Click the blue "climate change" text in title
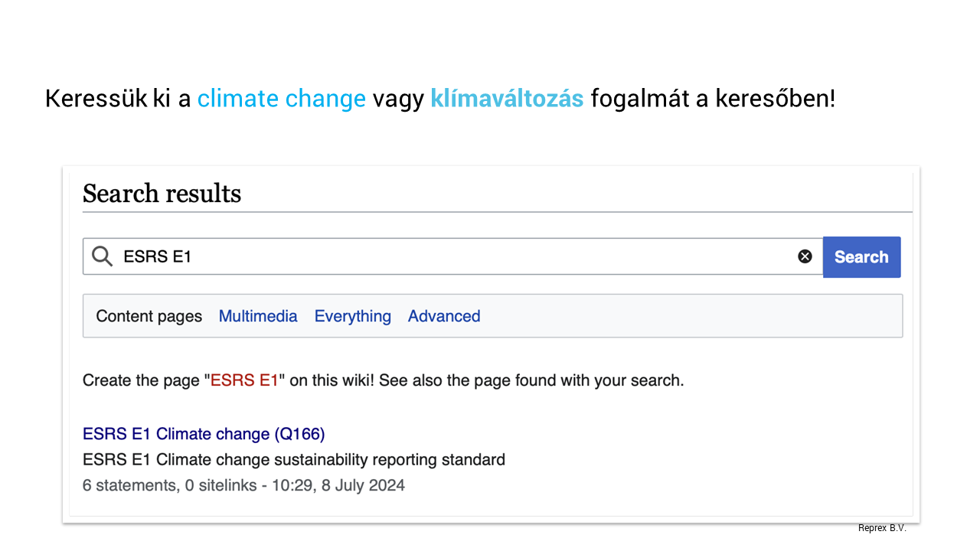 (x=281, y=99)
